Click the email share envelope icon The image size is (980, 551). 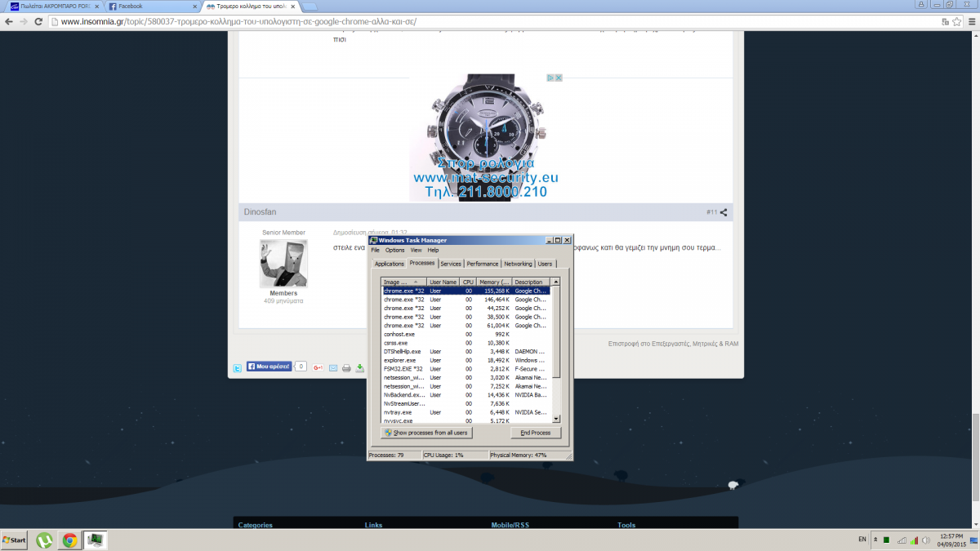point(332,368)
